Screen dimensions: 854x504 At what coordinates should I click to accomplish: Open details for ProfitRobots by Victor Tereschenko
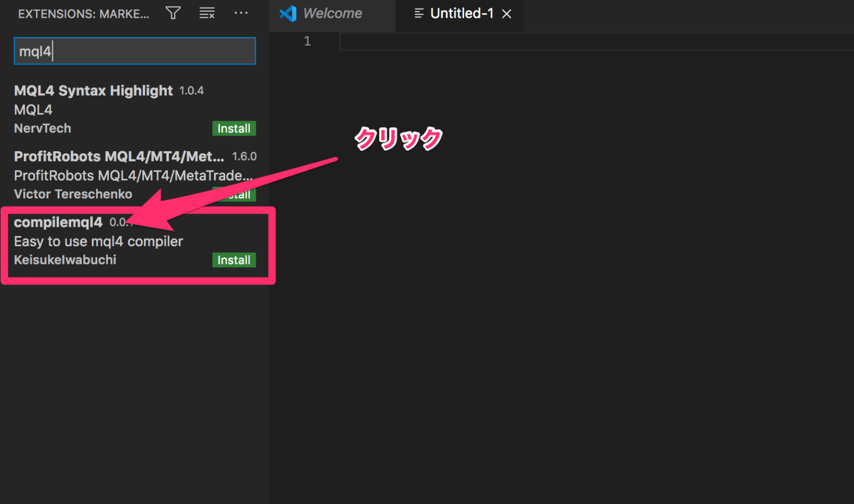click(x=120, y=156)
